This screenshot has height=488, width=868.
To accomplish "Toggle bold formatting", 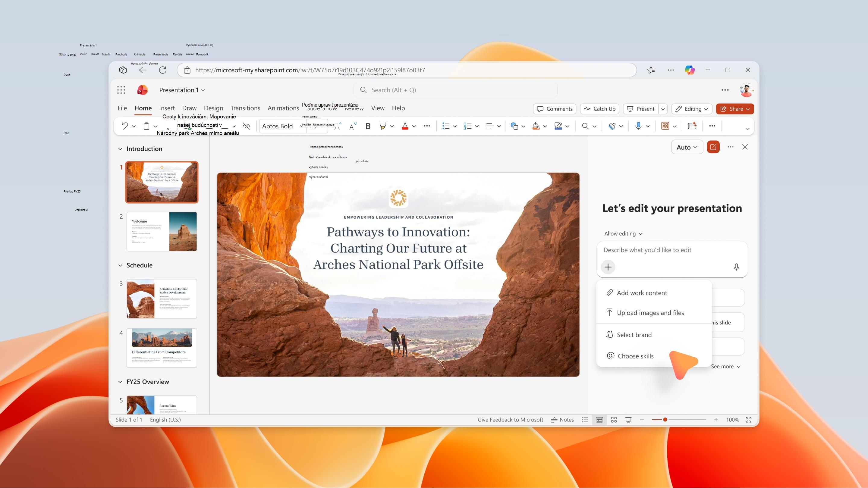I will [368, 126].
